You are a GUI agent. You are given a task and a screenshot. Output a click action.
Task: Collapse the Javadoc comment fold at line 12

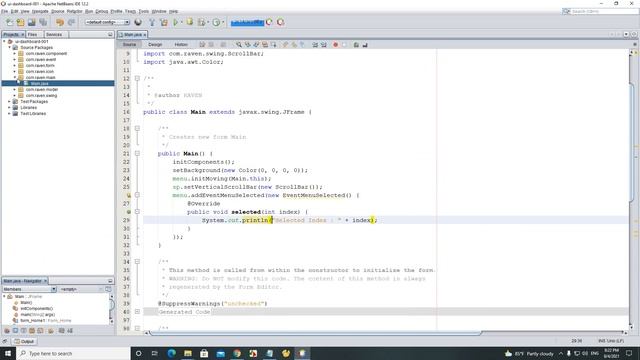tap(137, 78)
